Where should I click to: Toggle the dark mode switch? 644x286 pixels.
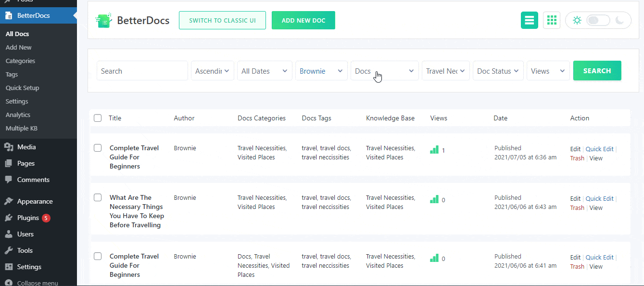(598, 20)
